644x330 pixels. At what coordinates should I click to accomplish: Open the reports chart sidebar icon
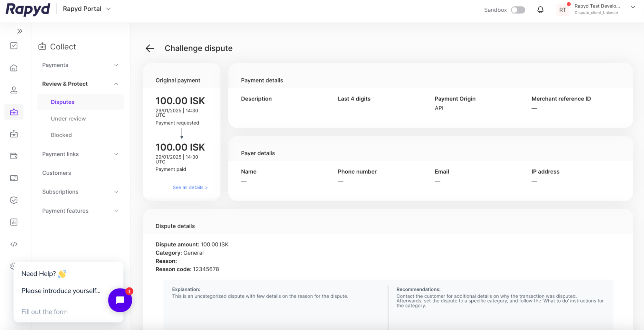14,222
